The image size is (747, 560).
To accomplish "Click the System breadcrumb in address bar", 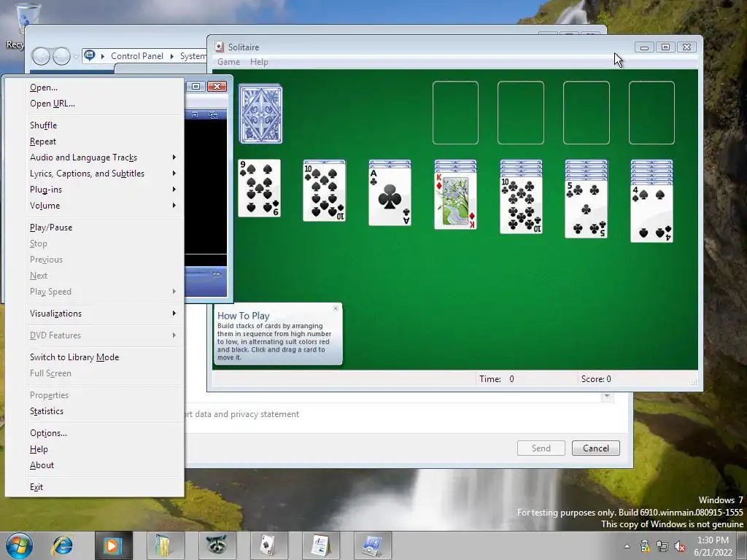I will pos(193,56).
